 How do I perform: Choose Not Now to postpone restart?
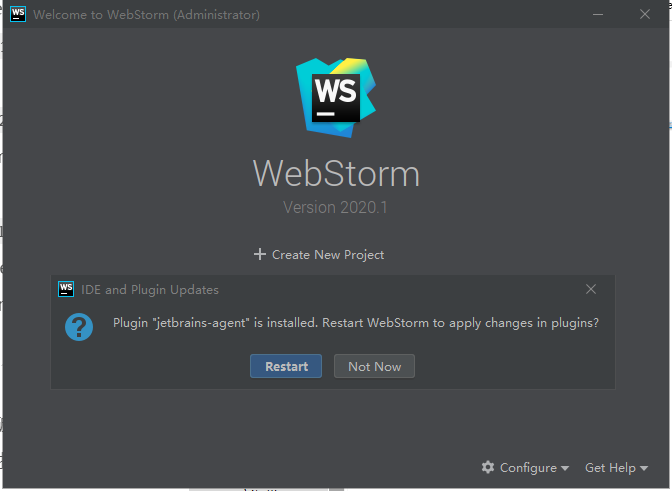(374, 366)
